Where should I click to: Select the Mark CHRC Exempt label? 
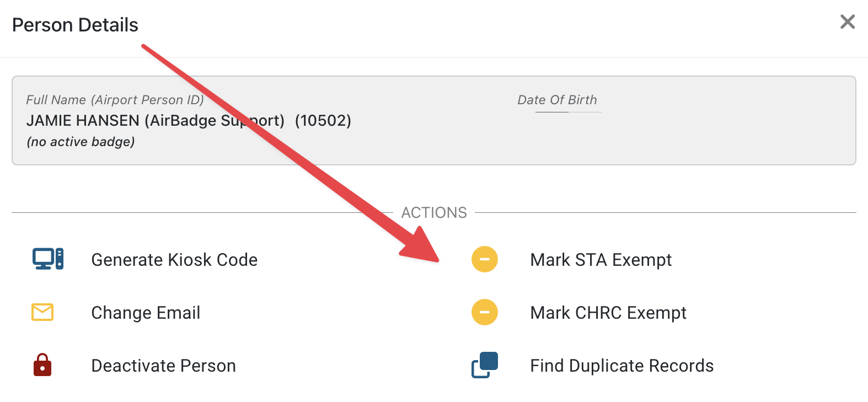(608, 313)
